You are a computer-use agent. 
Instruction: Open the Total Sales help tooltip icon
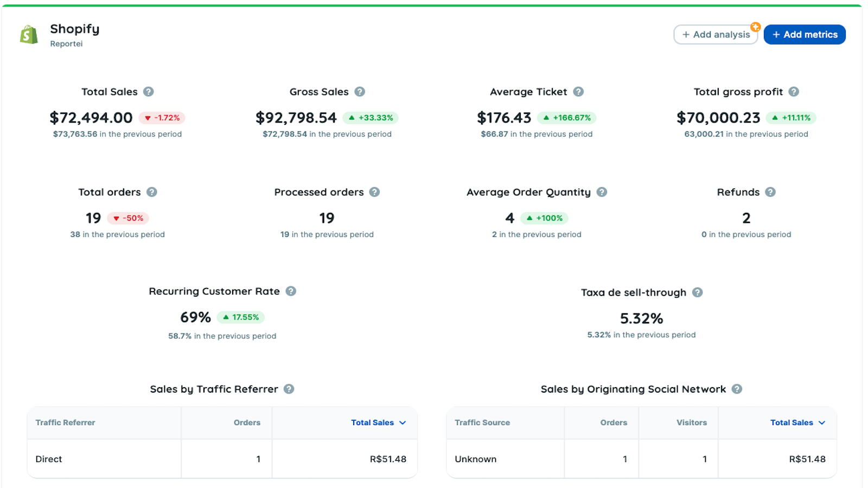pos(149,92)
